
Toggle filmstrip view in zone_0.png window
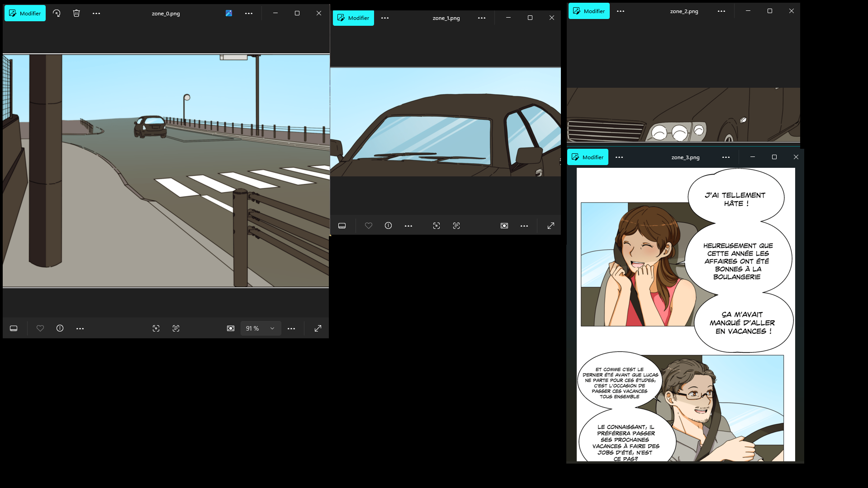click(x=14, y=328)
